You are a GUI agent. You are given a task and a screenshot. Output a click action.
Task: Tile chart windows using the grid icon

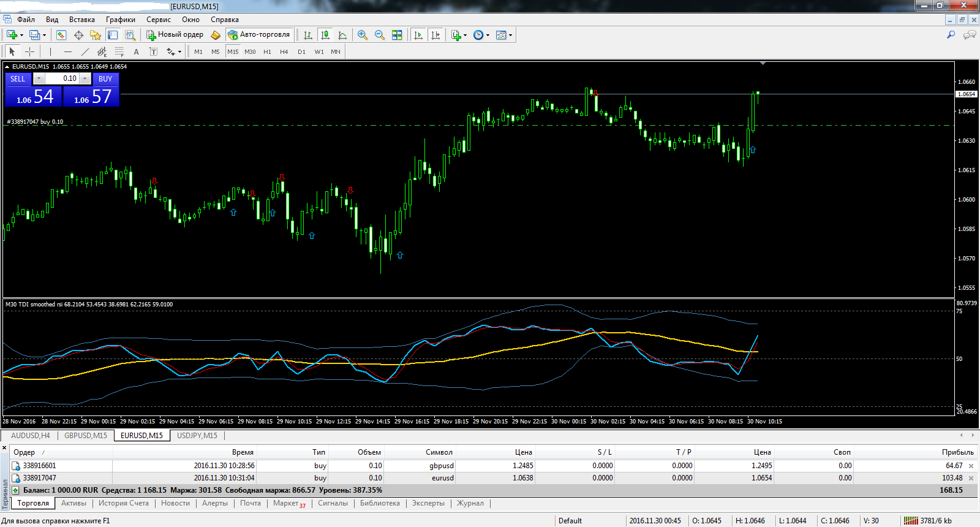pos(397,35)
